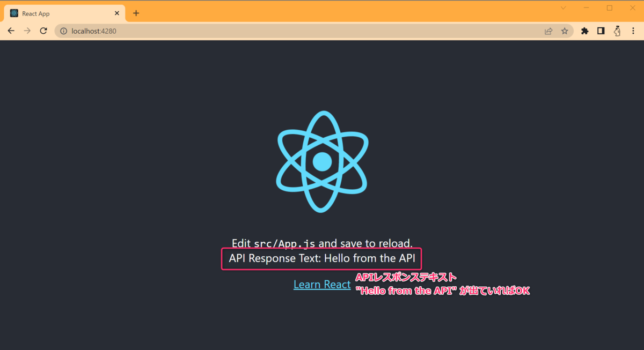Screen dimensions: 644x350
Task: Select the React App tab
Action: pyautogui.click(x=65, y=13)
